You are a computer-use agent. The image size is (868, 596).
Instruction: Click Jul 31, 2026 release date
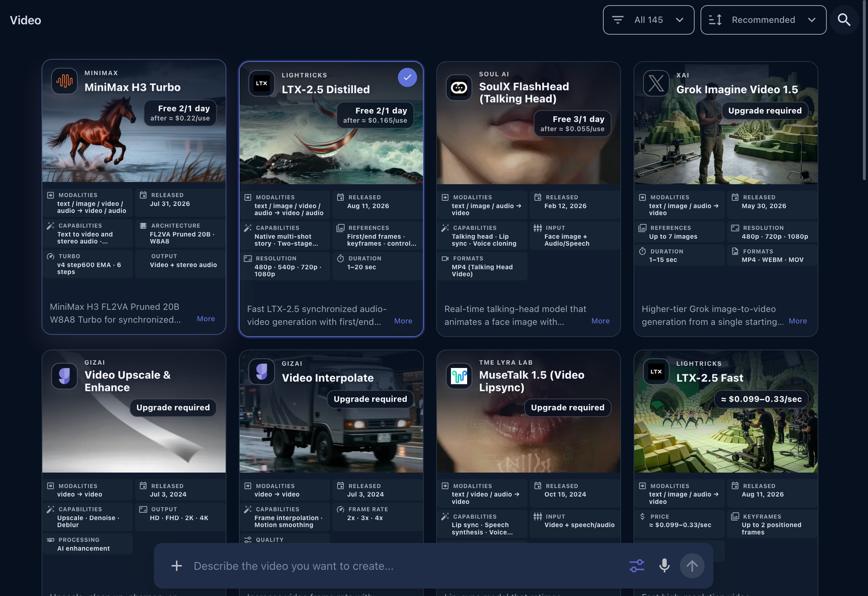[170, 204]
